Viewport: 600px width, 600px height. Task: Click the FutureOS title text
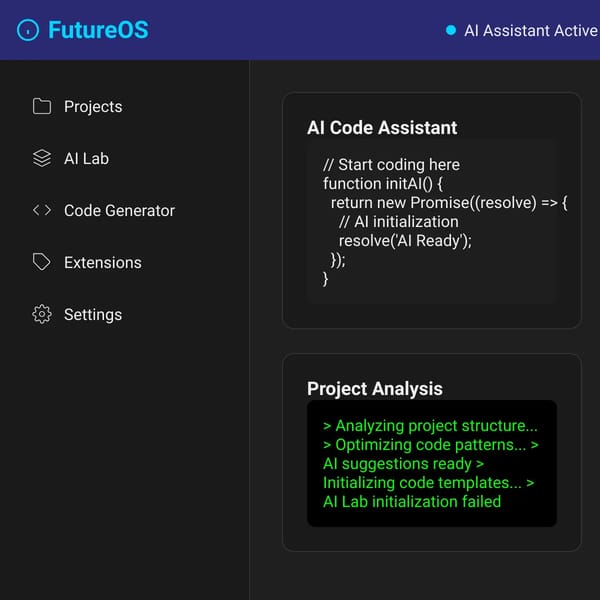pyautogui.click(x=98, y=30)
